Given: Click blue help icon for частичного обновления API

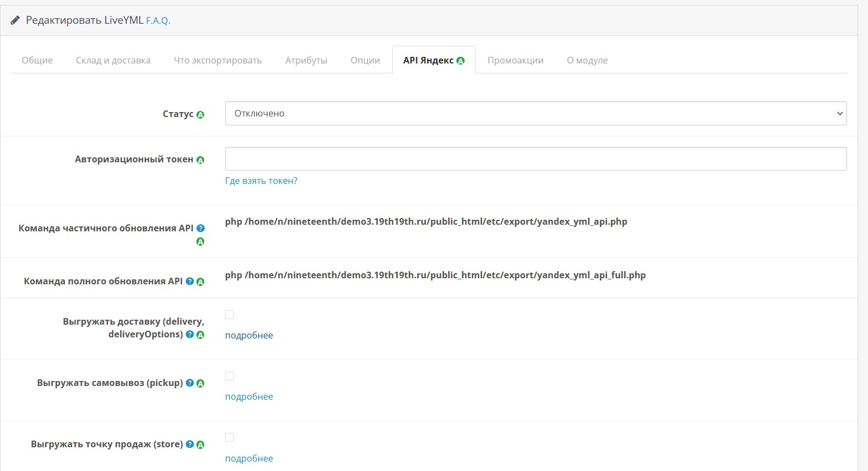Looking at the screenshot, I should tap(200, 228).
